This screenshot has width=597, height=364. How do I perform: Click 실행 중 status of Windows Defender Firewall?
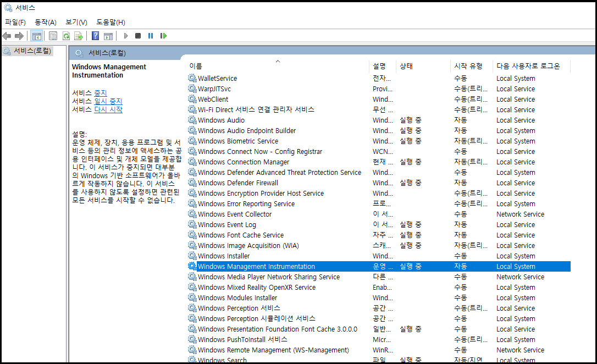[411, 183]
